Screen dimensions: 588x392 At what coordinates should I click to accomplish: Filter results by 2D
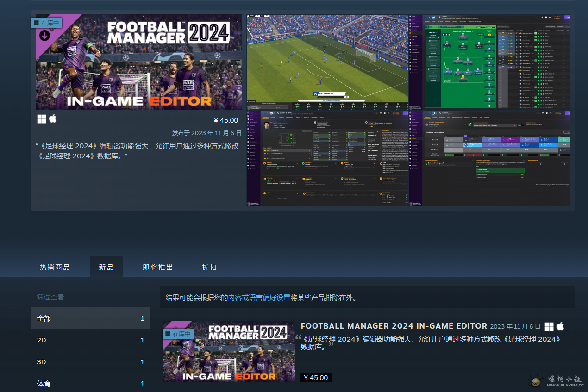[x=91, y=340]
